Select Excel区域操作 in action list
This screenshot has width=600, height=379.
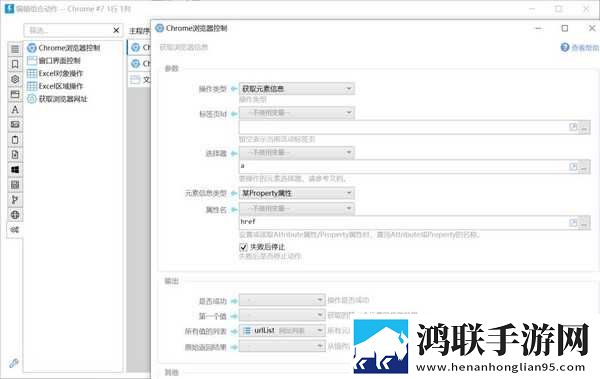pos(55,86)
